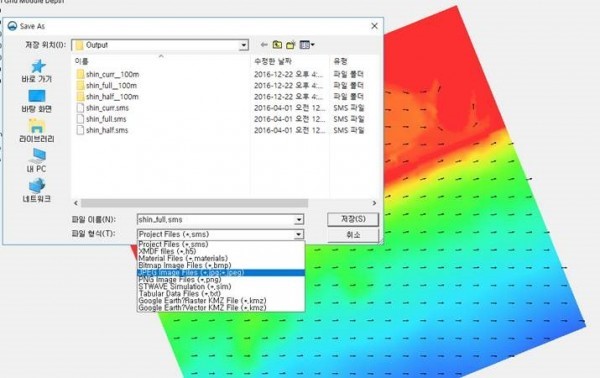Open 네트워크 network location
600x378 pixels.
point(37,191)
